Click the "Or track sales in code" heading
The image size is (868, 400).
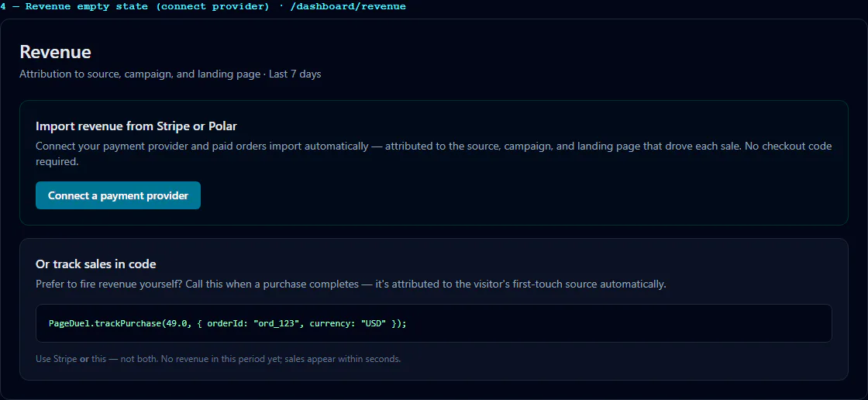pos(96,264)
